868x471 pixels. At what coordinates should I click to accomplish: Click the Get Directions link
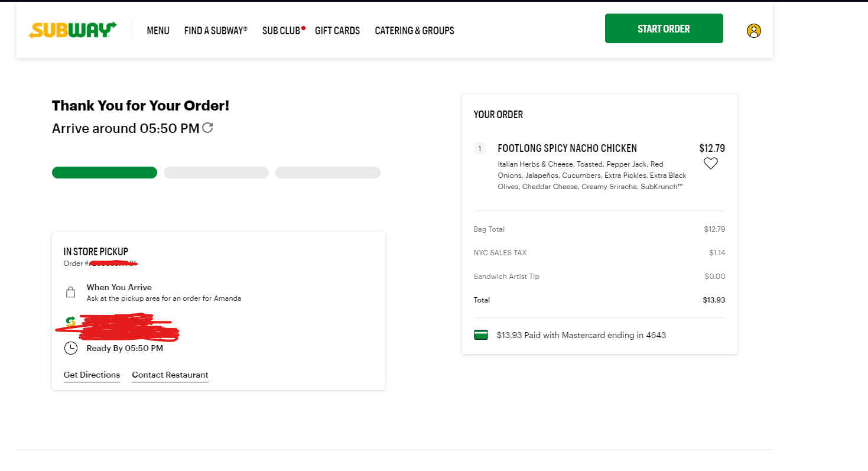[92, 375]
